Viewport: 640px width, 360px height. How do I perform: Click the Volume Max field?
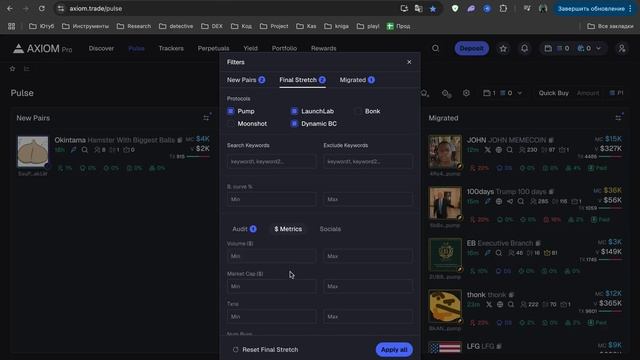tap(368, 256)
